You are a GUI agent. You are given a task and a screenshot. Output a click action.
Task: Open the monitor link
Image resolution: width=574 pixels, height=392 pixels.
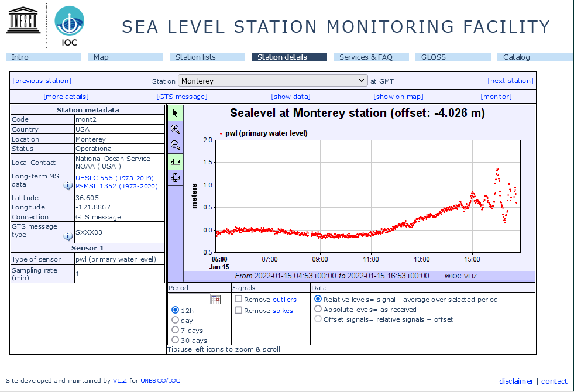click(496, 97)
